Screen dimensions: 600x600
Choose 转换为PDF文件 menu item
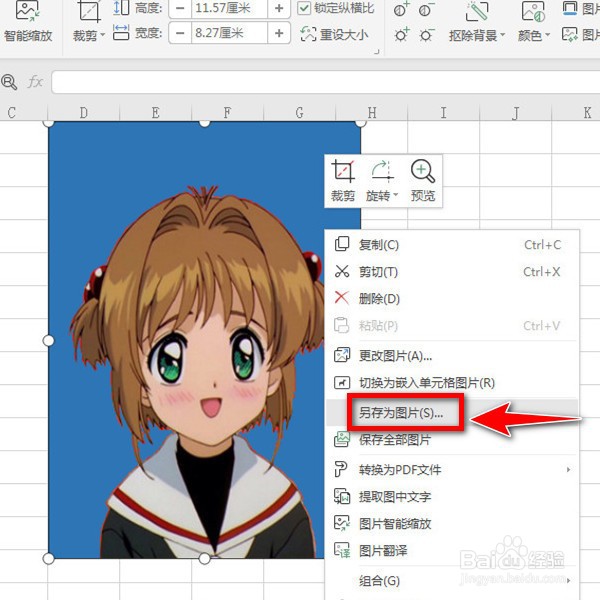pos(452,470)
